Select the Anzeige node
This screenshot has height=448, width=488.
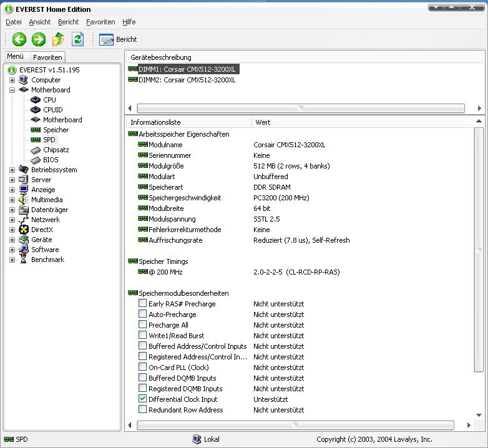point(43,190)
